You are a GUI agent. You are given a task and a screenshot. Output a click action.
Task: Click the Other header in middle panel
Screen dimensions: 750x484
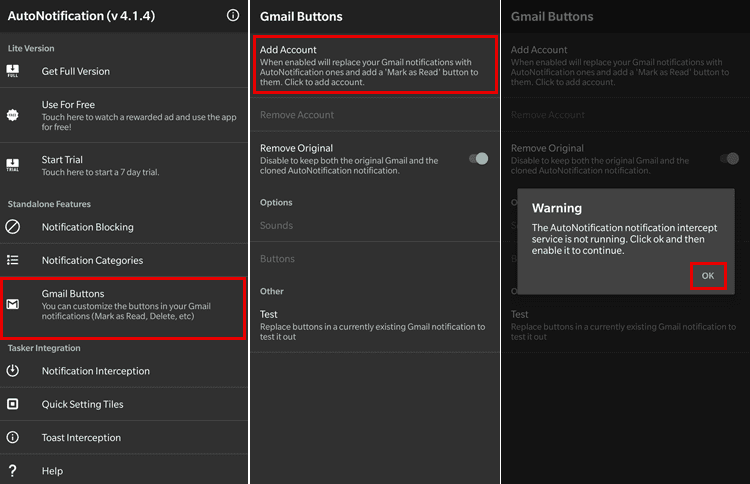pyautogui.click(x=272, y=291)
